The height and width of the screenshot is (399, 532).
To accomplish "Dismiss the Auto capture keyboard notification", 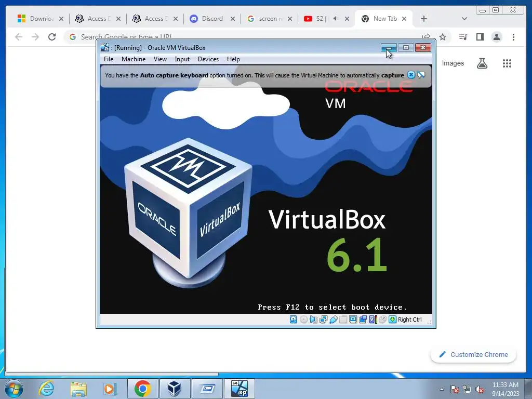I will point(411,75).
